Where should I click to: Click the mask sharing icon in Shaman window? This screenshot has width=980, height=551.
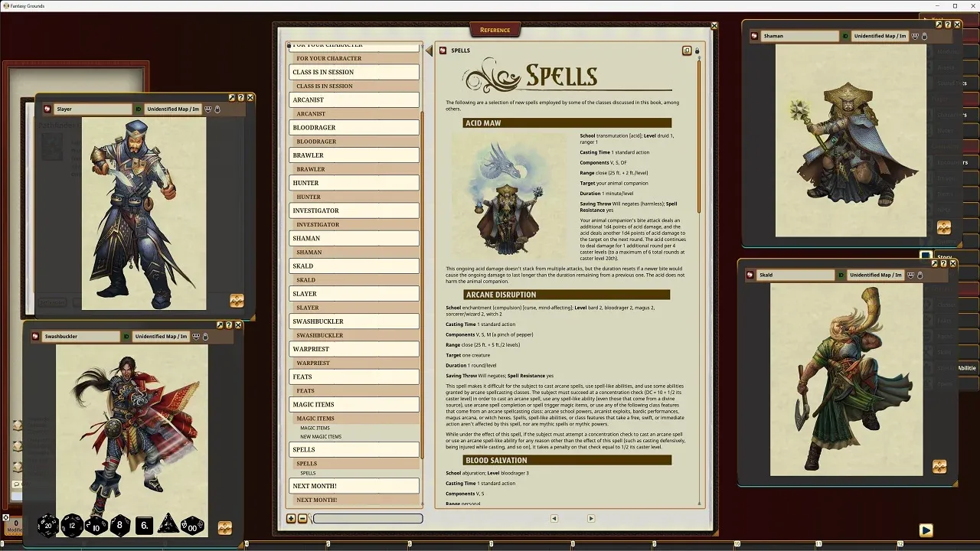915,36
